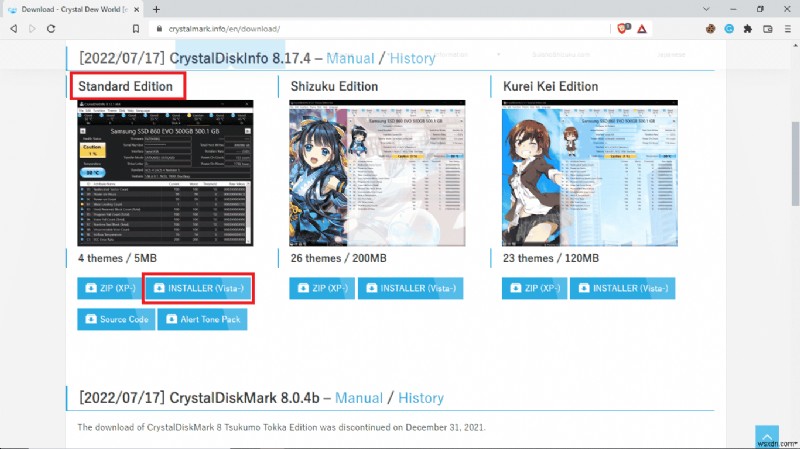Viewport: 800px width, 449px height.
Task: Open CrystalDiskInfo History link
Action: [x=412, y=58]
